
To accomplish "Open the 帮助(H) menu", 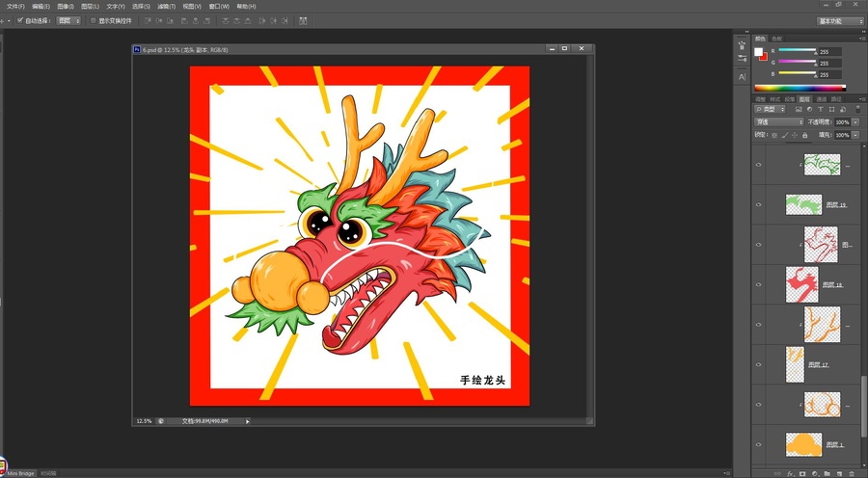I will (246, 7).
